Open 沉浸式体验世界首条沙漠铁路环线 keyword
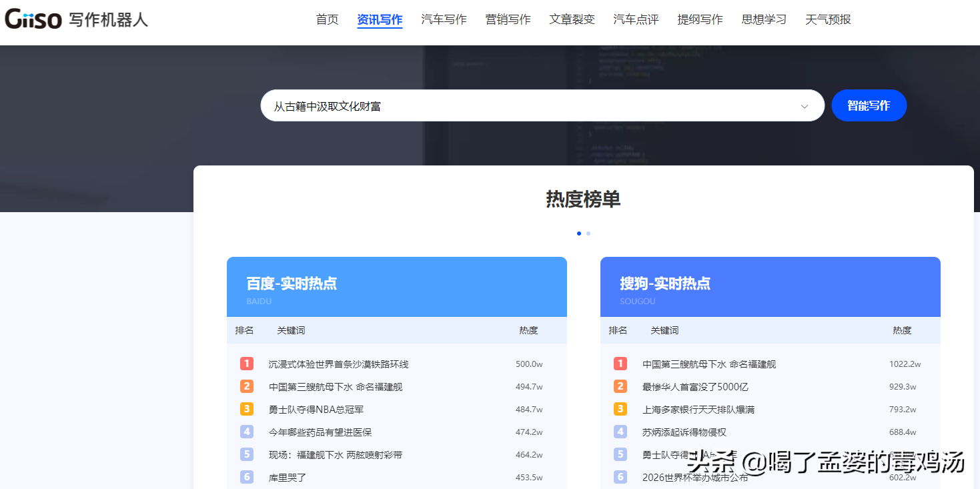980x489 pixels. [x=338, y=364]
